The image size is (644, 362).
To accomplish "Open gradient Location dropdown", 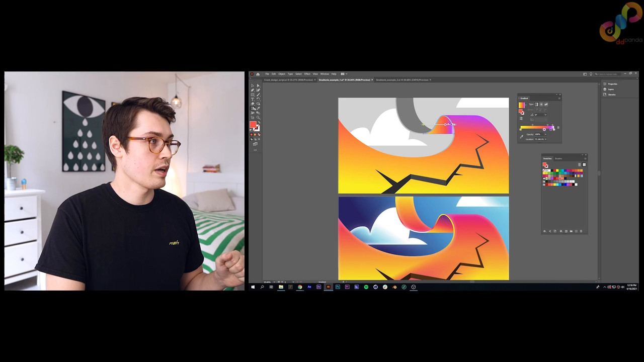I will click(x=545, y=139).
